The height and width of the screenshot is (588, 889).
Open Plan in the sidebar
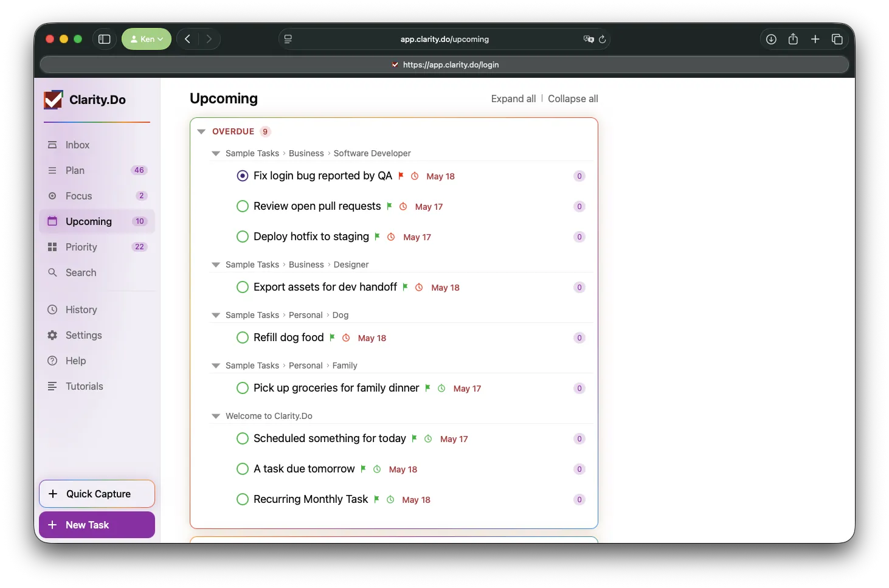pos(97,170)
